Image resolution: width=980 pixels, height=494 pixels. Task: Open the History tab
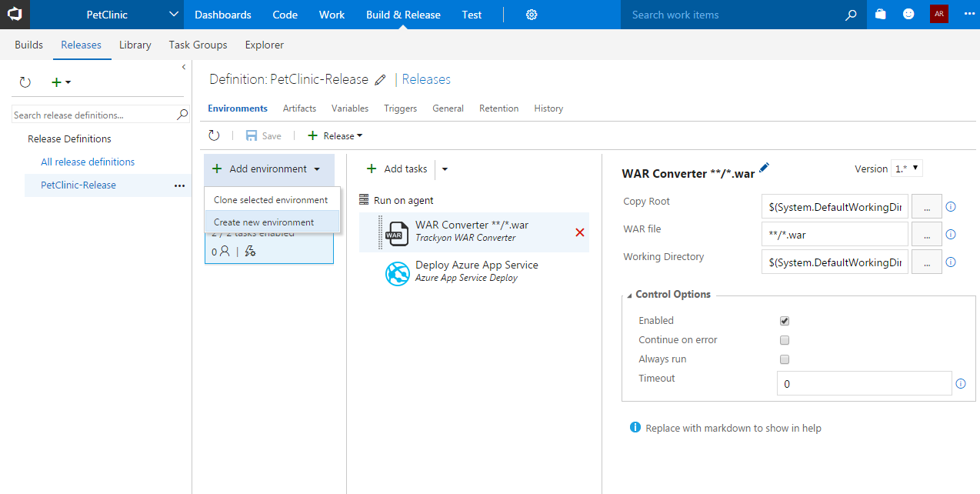[x=548, y=108]
